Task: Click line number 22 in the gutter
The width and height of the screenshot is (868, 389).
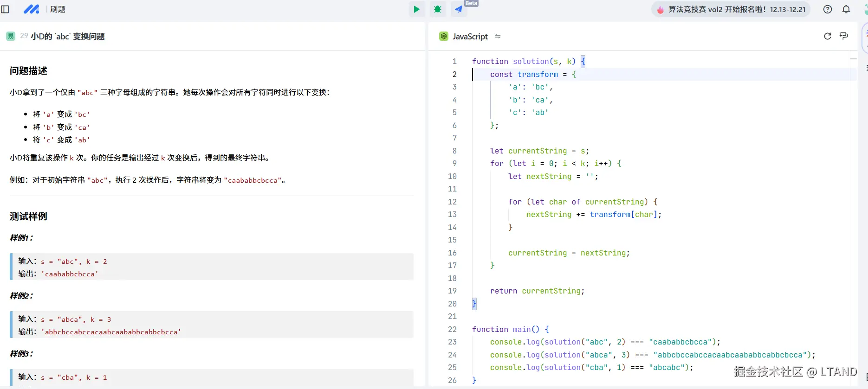Action: [452, 329]
